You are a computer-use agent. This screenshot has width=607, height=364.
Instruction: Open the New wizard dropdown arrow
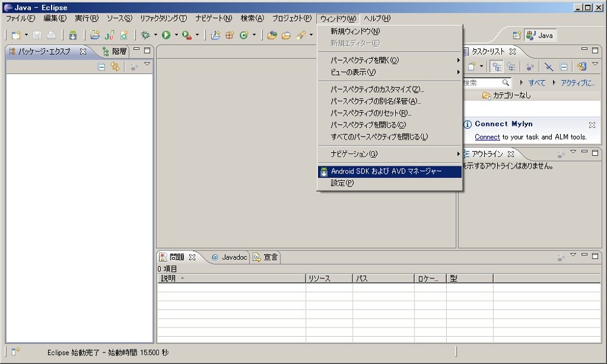pos(26,35)
